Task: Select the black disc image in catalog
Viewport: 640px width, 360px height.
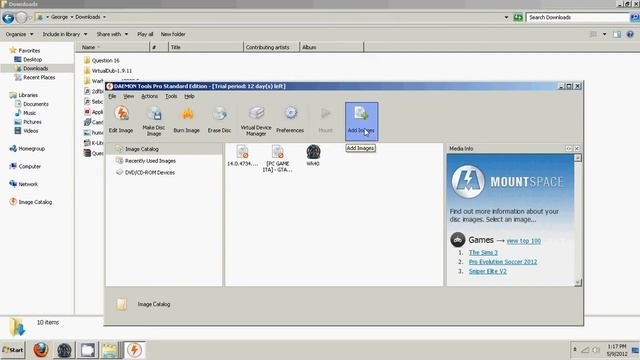Action: 313,156
